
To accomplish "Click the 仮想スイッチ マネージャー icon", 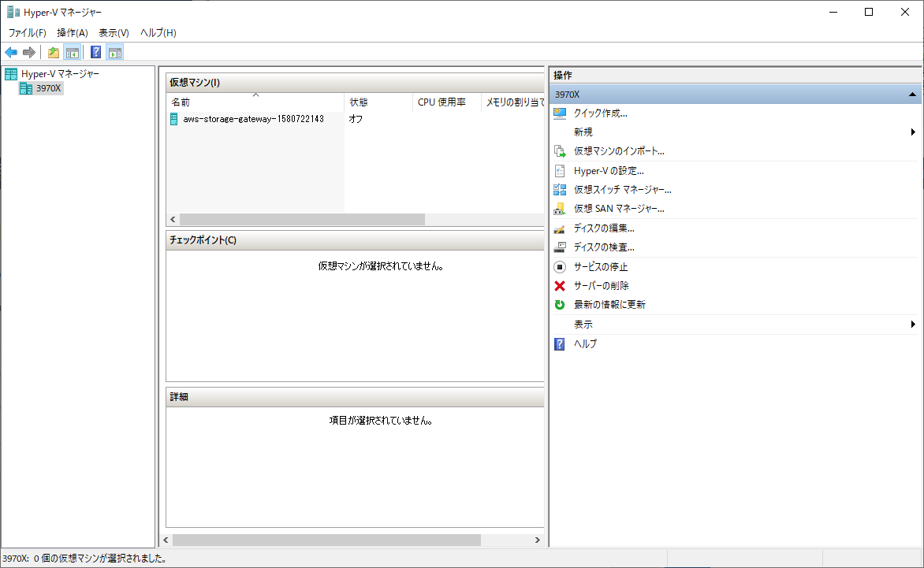I will (560, 190).
